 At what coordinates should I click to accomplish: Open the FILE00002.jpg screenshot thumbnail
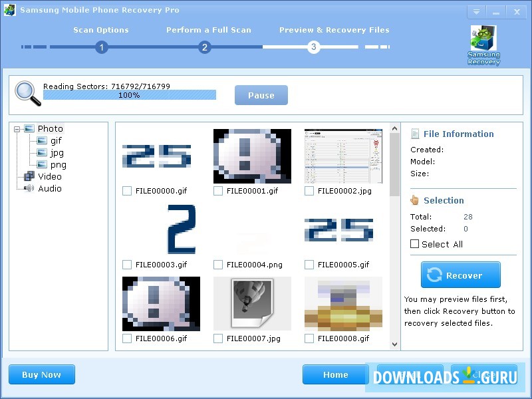pos(343,156)
